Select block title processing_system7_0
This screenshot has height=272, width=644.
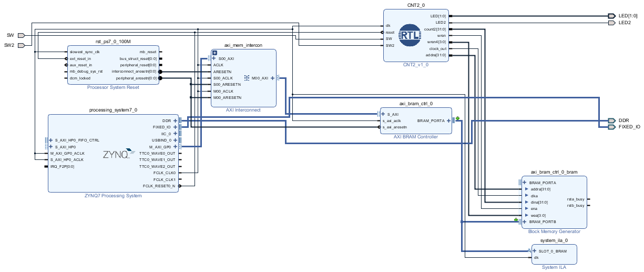(113, 110)
